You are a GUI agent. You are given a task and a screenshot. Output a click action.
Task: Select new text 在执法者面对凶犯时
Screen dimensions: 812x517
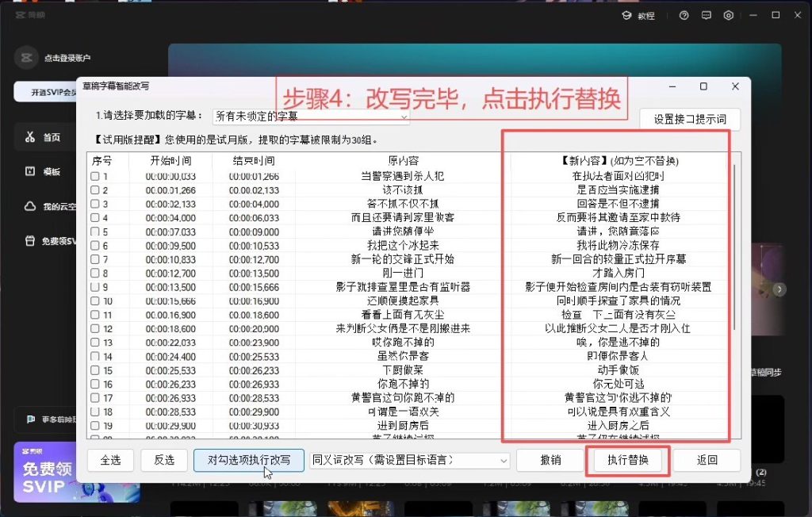(x=618, y=176)
